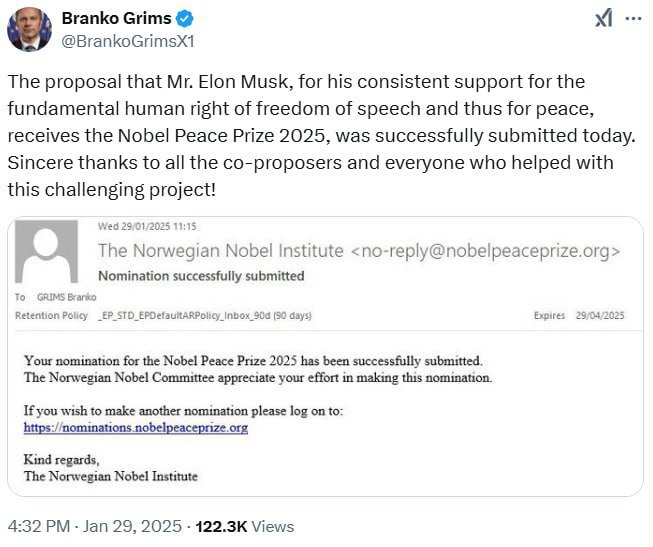The width and height of the screenshot is (653, 547).
Task: Click the Retention Policy label
Action: pos(51,315)
